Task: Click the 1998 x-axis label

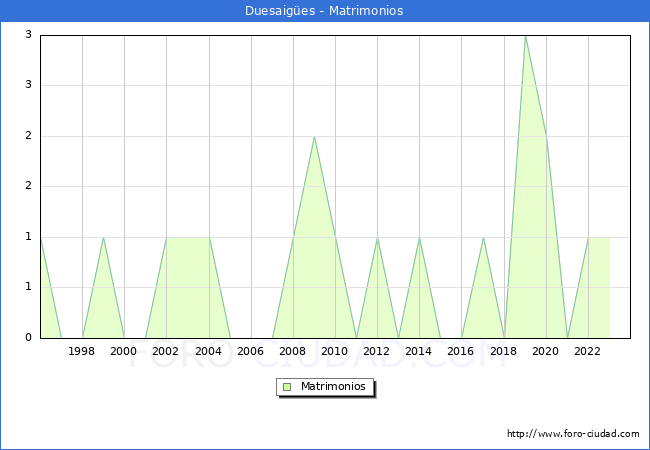Action: point(82,351)
